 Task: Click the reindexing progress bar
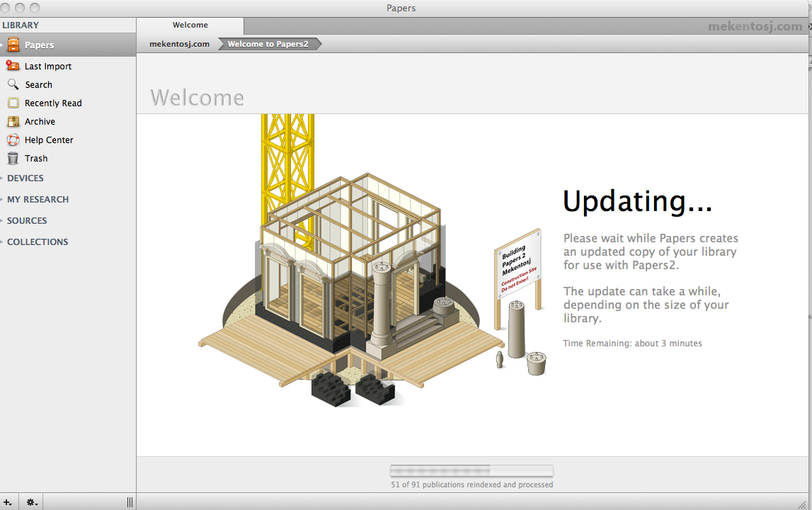[x=471, y=470]
